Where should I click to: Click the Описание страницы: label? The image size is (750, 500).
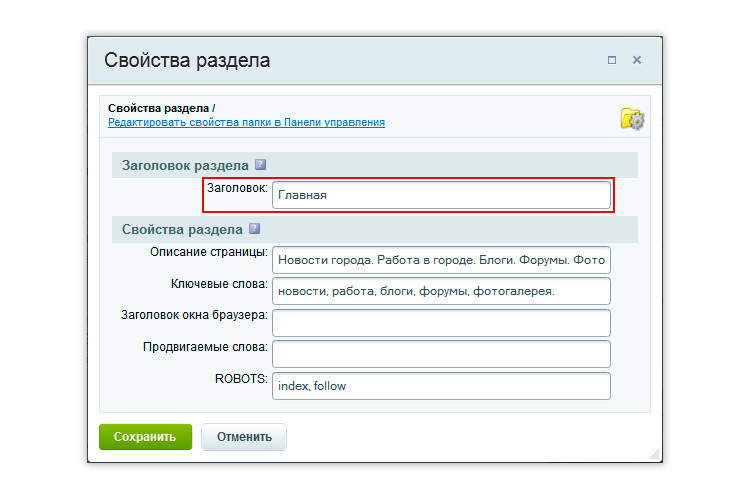(x=209, y=252)
